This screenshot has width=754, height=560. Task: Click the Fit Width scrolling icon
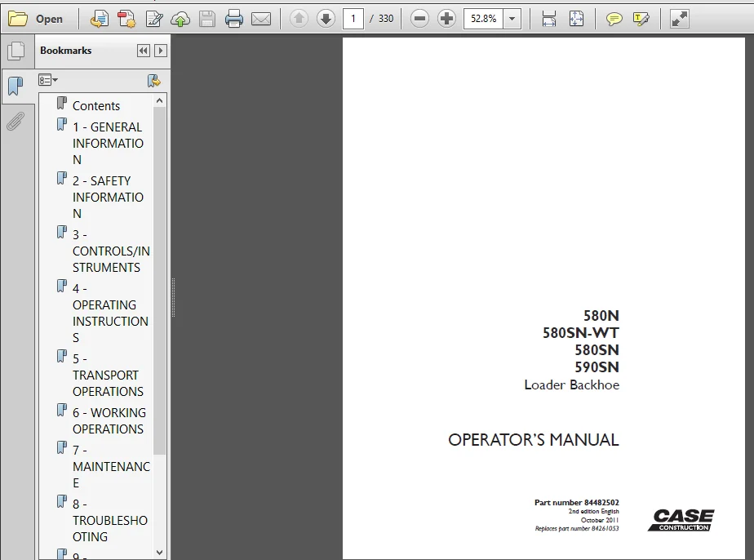coord(548,19)
